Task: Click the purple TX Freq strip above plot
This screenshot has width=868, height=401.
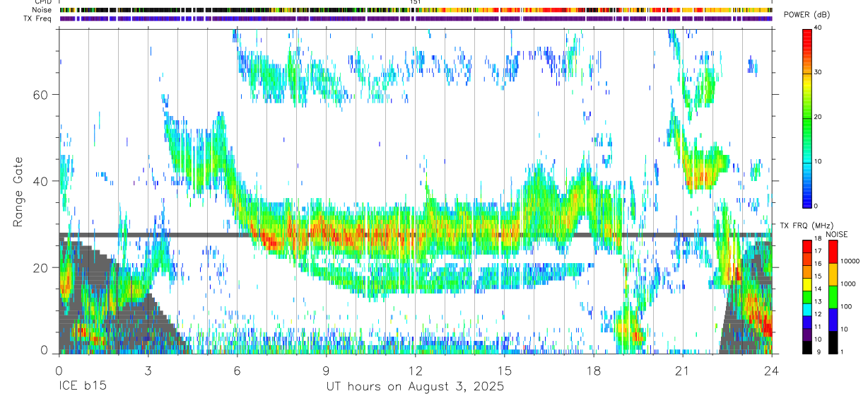Action: 416,18
